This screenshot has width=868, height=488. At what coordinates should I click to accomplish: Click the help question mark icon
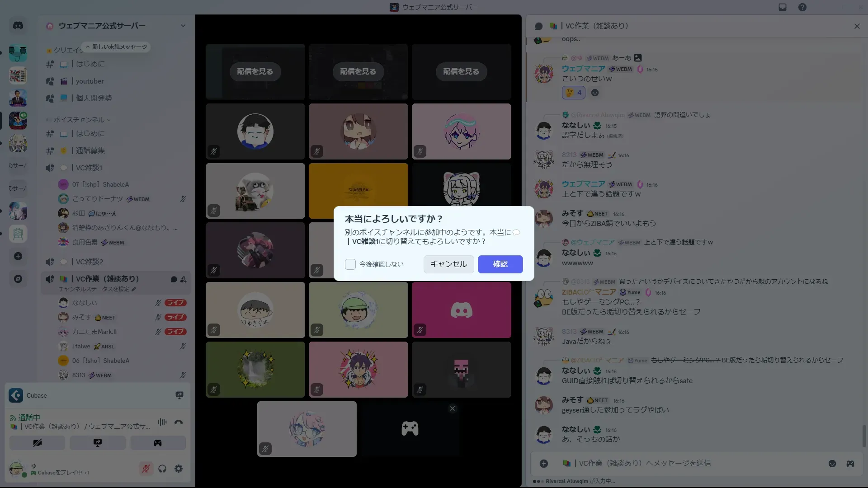[x=802, y=7]
